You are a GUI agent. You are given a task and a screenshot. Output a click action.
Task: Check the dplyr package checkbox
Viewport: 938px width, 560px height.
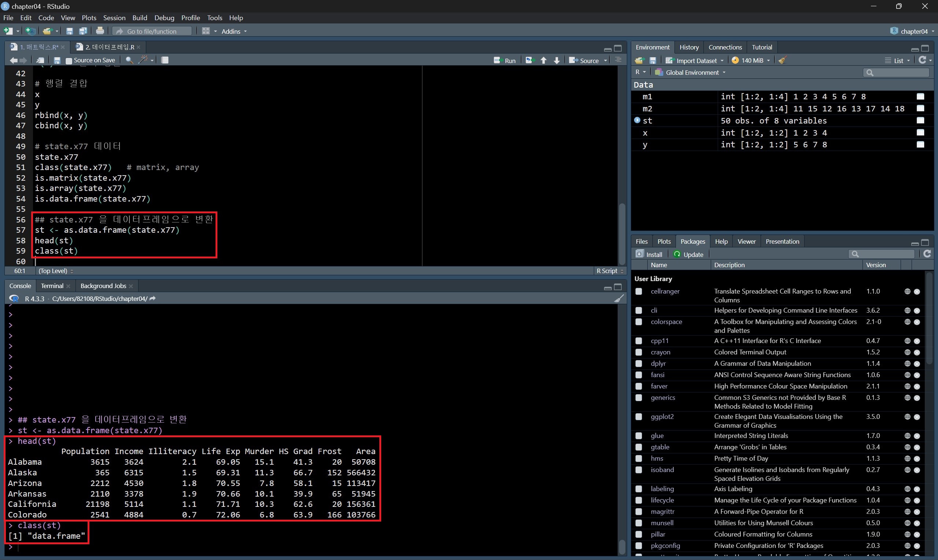(x=639, y=364)
